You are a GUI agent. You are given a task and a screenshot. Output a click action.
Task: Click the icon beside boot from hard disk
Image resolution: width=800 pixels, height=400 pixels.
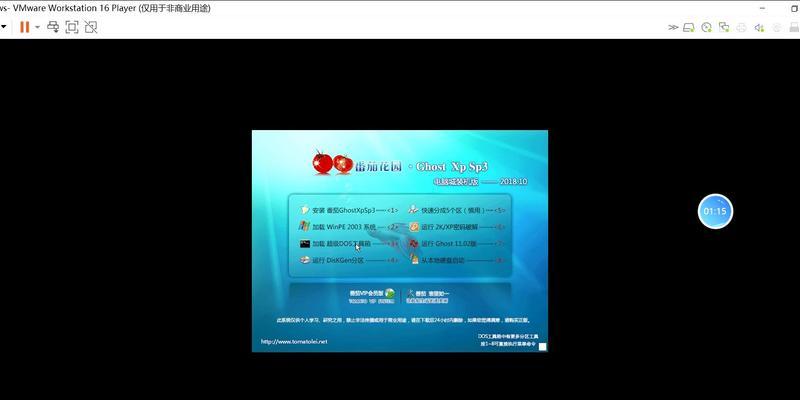414,260
